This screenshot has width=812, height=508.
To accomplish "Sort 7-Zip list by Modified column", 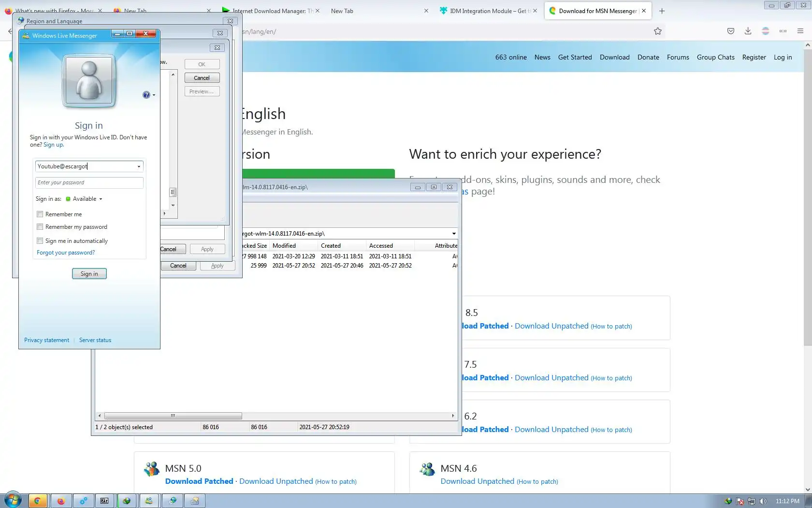I will pyautogui.click(x=293, y=246).
